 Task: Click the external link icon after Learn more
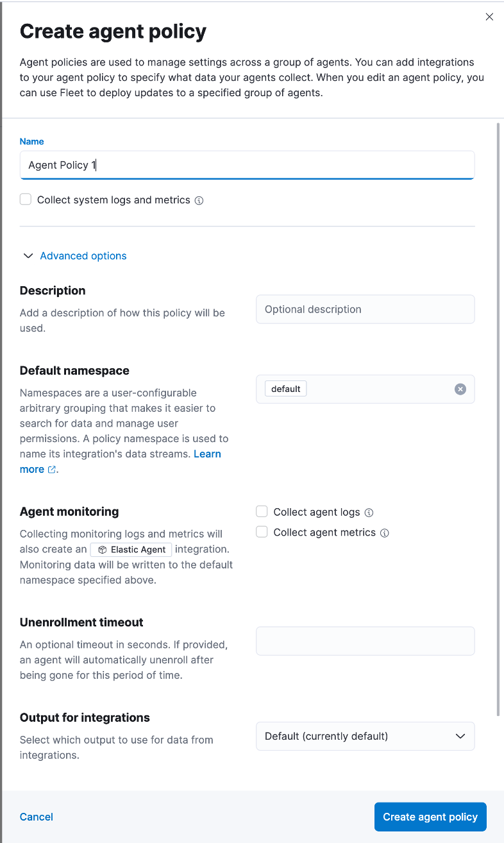(x=51, y=470)
